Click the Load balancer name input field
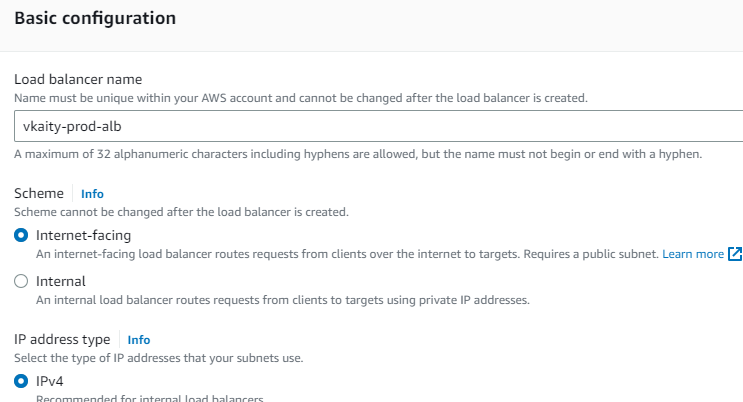 pos(379,126)
